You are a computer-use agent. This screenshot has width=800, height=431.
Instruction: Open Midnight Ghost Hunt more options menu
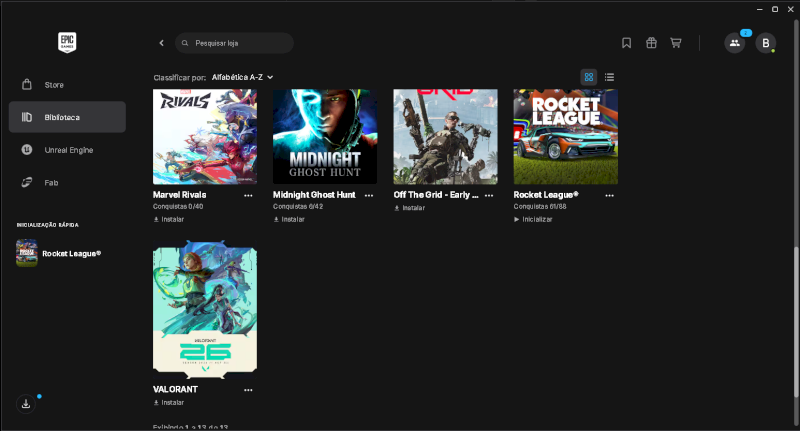tap(369, 195)
